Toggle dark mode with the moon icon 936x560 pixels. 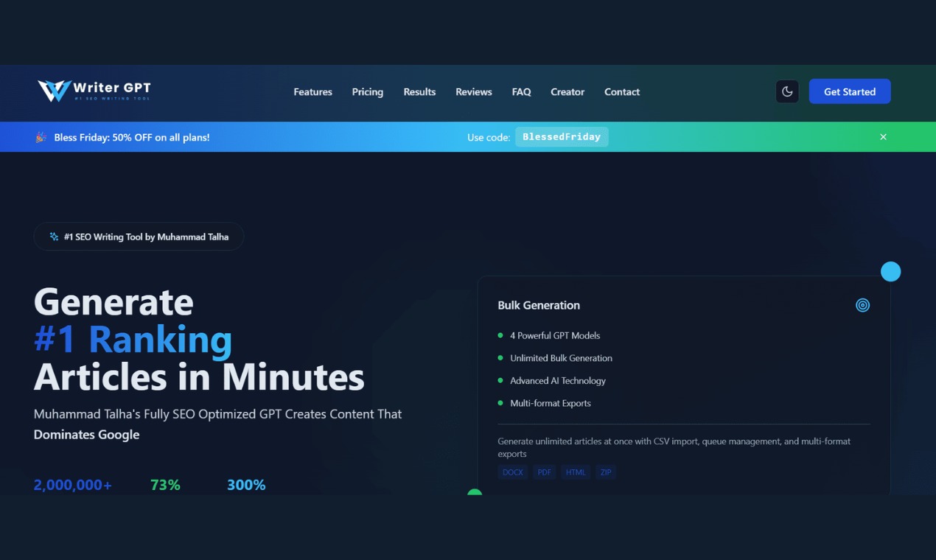[x=787, y=91]
